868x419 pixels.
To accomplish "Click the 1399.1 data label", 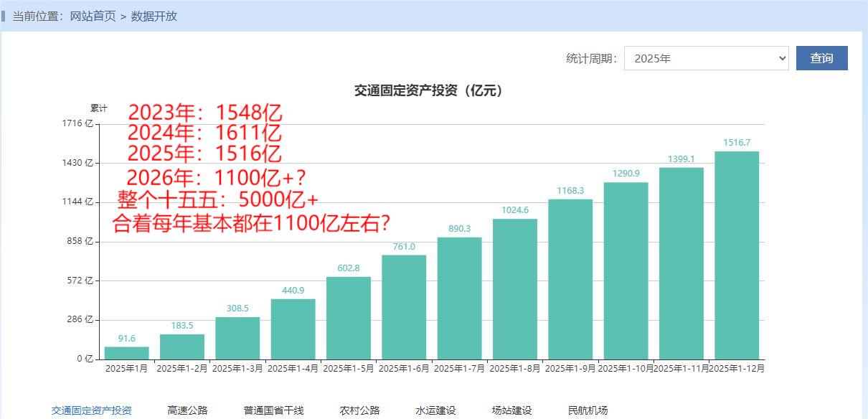I will click(x=681, y=159).
